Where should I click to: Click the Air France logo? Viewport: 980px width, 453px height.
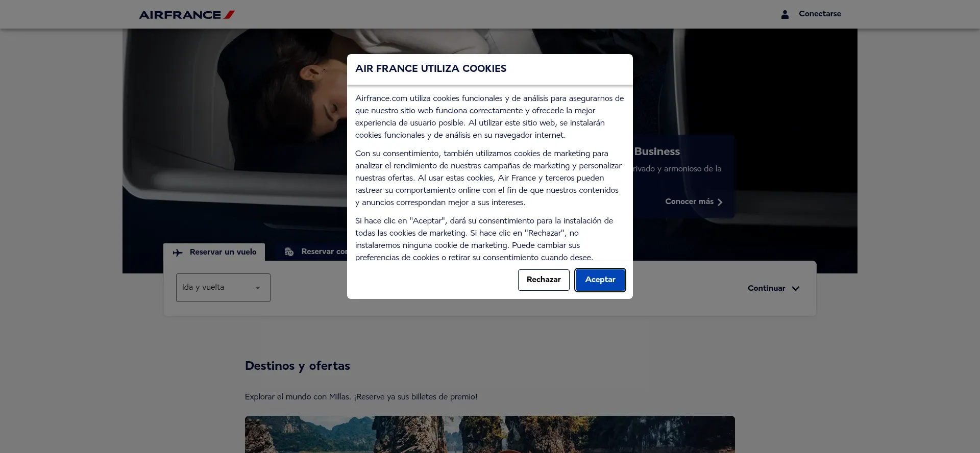point(187,15)
